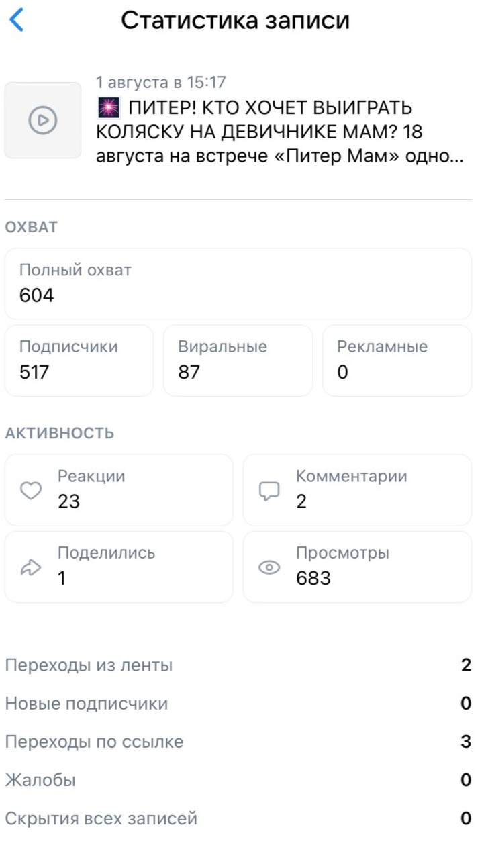Open the post text preview

[x=280, y=132]
